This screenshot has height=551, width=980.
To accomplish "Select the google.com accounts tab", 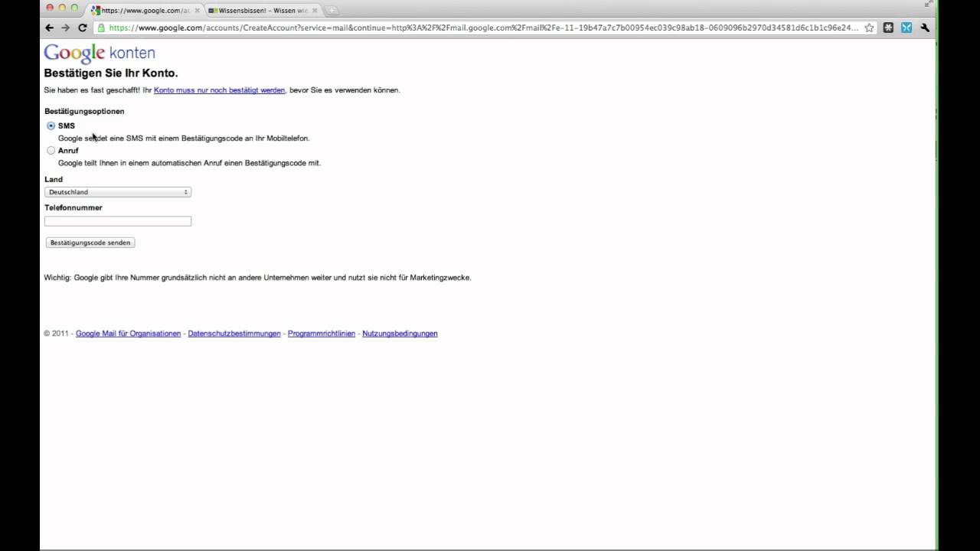I will pyautogui.click(x=145, y=11).
